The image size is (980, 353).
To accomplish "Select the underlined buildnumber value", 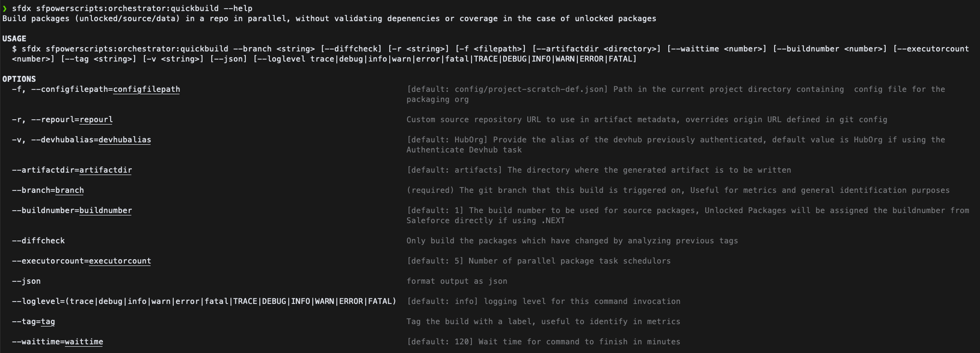I will (x=106, y=211).
